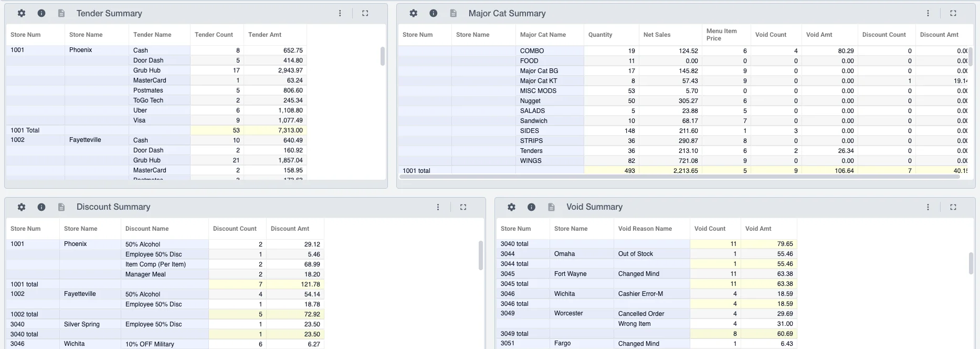Viewport: 980px width, 349px height.
Task: Open Discount Summary settings gear
Action: (x=22, y=207)
